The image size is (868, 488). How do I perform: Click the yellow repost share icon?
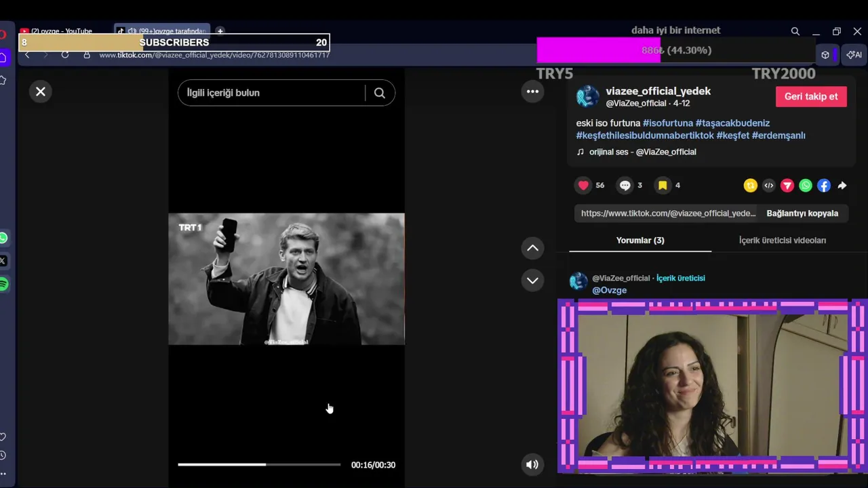750,185
